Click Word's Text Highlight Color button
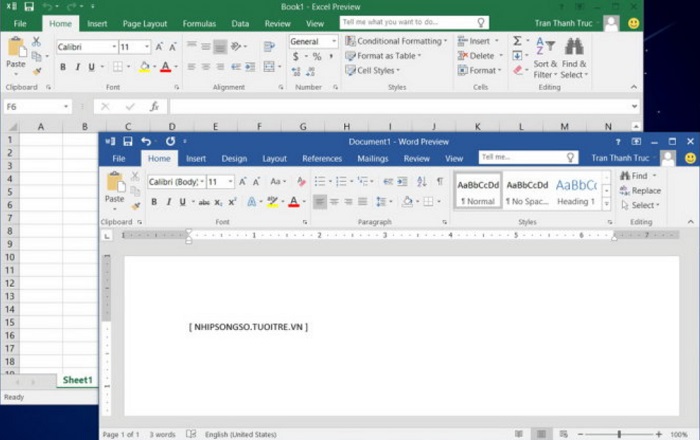700x440 pixels. pos(272,202)
